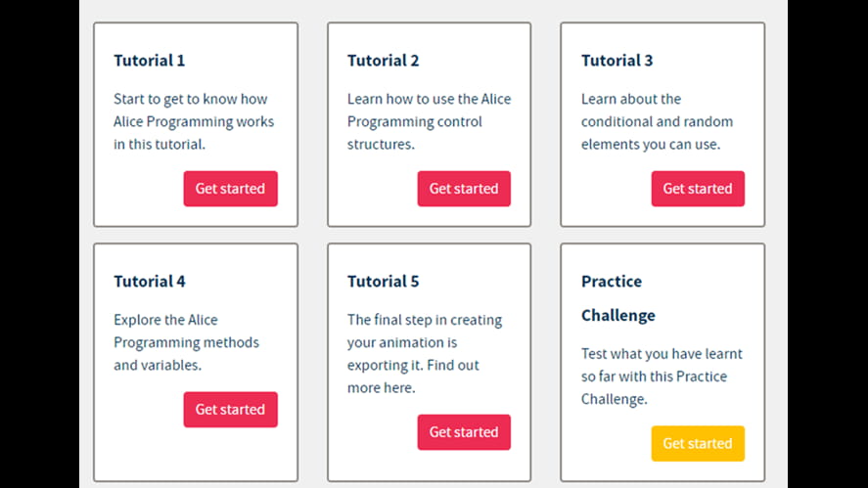The height and width of the screenshot is (488, 868).
Task: Click the control structures description text
Action: click(429, 121)
